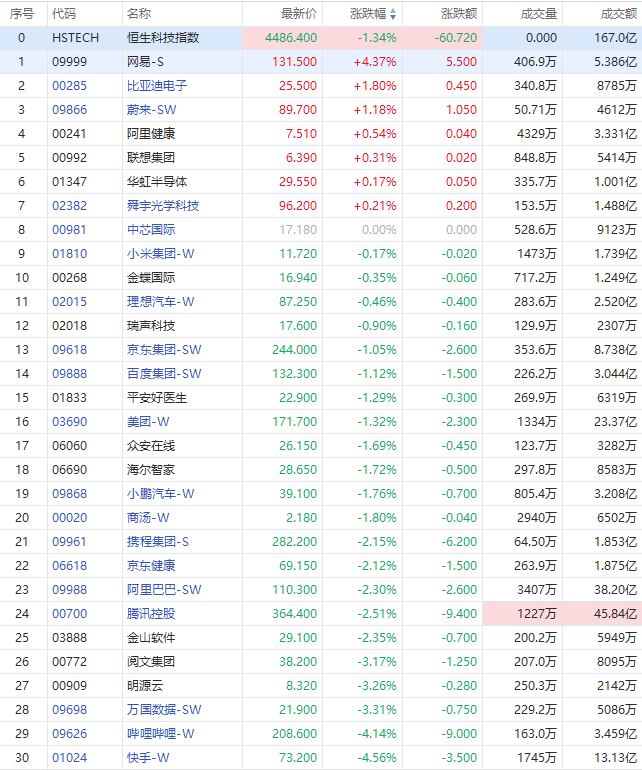This screenshot has width=642, height=771.
Task: Open 小米集团-W stock link
Action: pos(161,254)
